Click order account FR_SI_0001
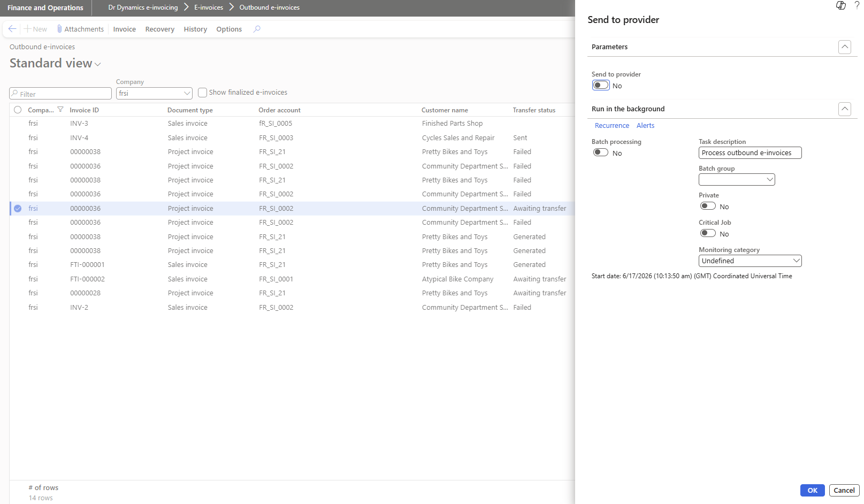 coord(276,279)
